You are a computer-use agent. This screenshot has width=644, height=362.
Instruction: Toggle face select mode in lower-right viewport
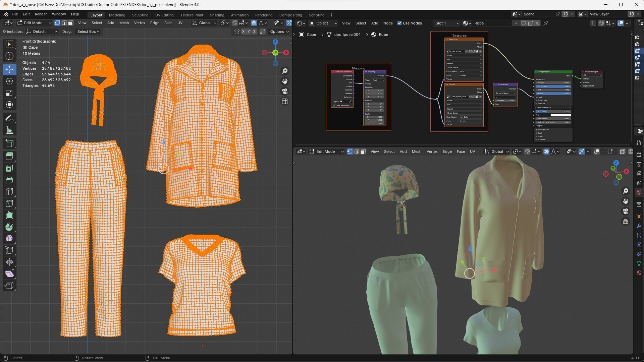point(363,152)
